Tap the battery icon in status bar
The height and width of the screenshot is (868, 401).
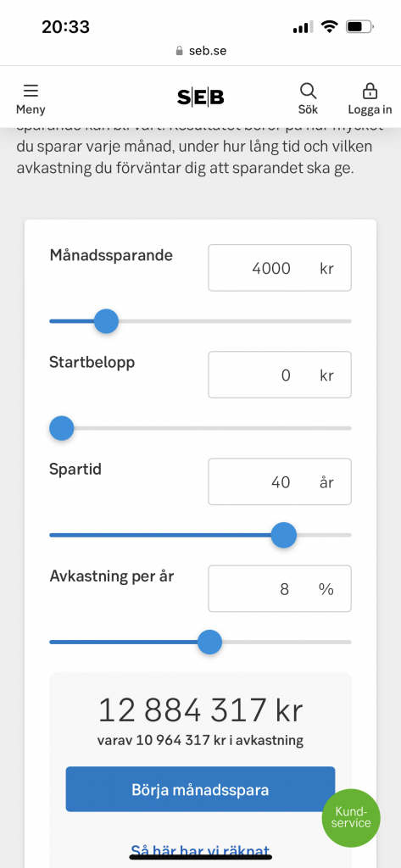coord(359,26)
